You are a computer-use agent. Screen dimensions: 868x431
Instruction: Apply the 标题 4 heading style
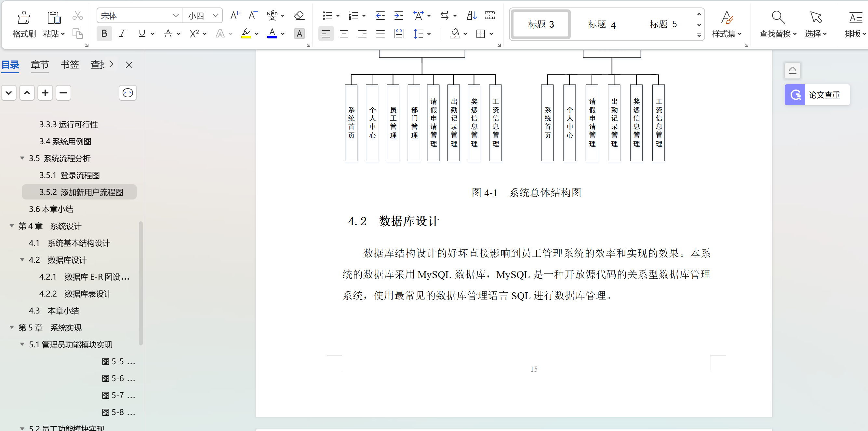click(602, 24)
